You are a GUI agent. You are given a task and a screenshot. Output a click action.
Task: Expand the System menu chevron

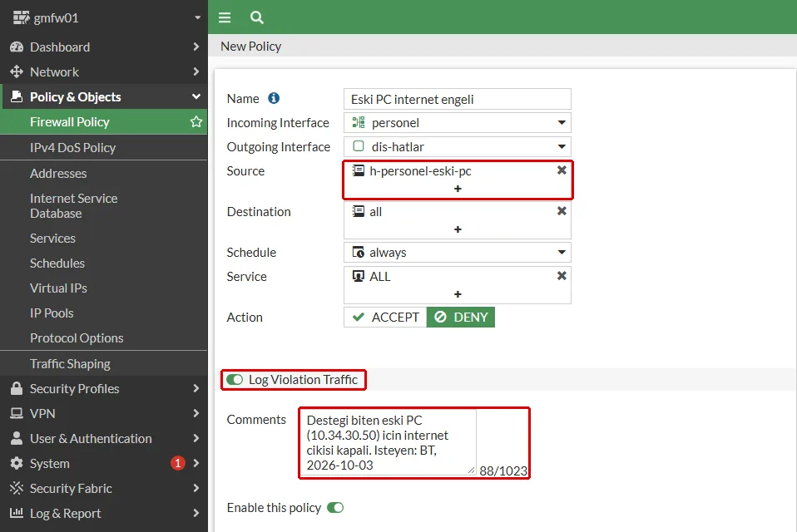tap(196, 463)
